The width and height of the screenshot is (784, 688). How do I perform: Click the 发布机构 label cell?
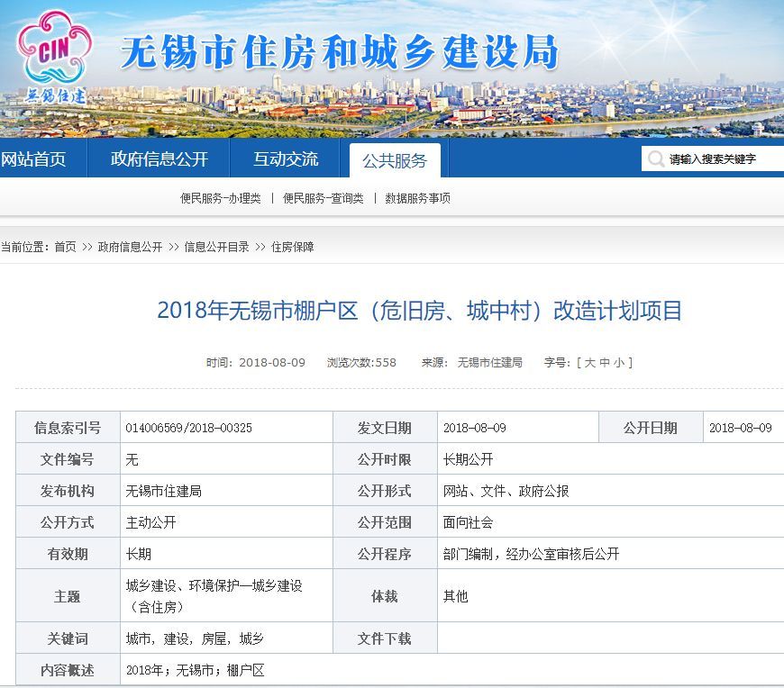tap(68, 491)
